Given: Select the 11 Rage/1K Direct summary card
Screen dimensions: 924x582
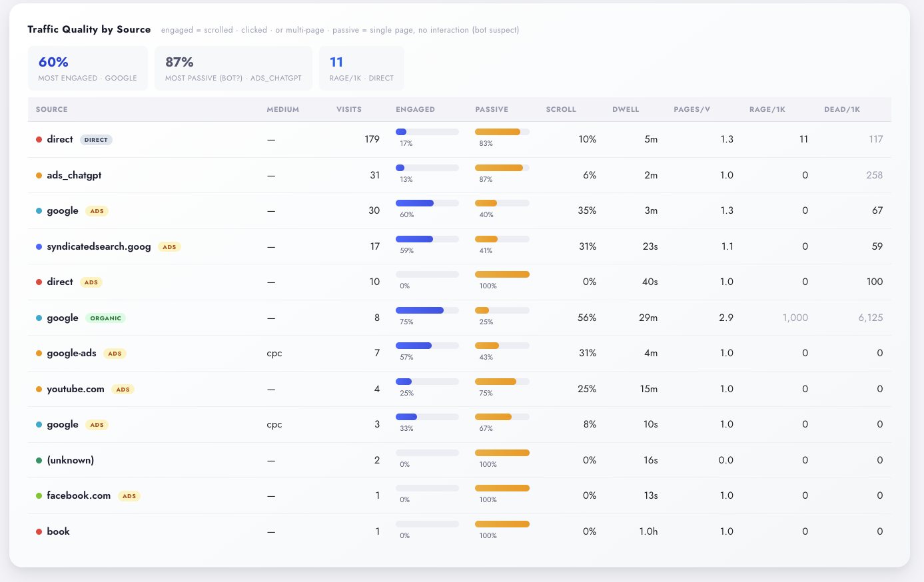Looking at the screenshot, I should pyautogui.click(x=362, y=69).
